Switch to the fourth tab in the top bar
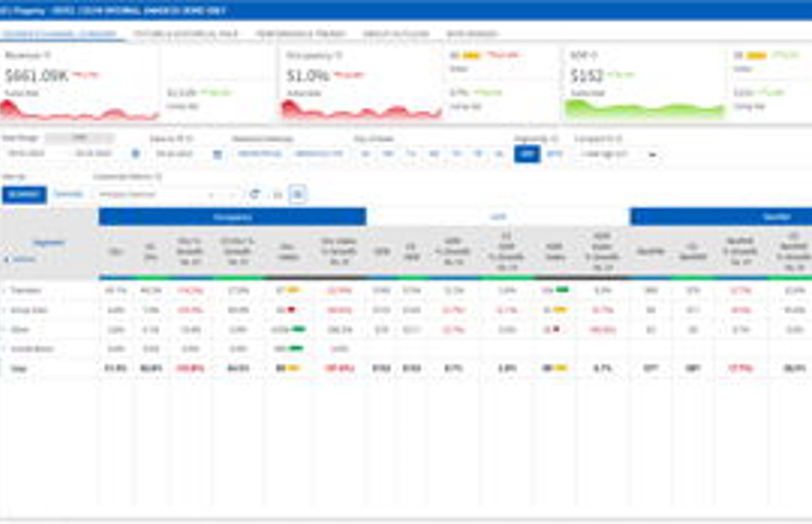Screen dimensions: 812x524 pos(396,34)
